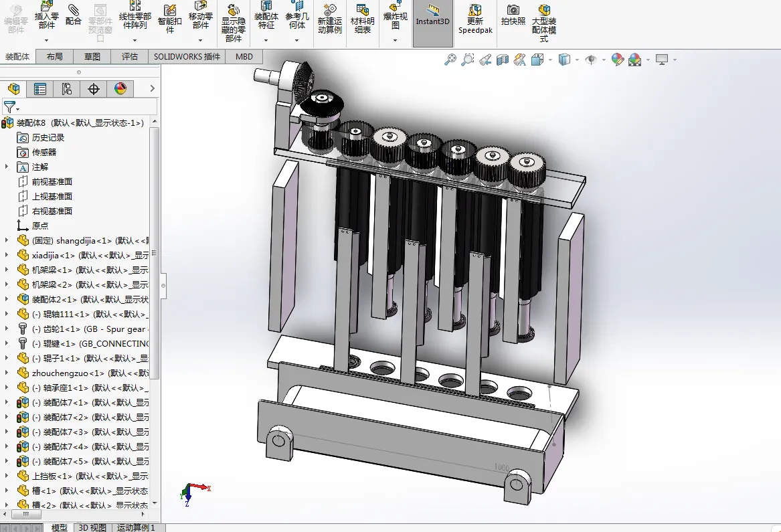Open dropdown arrow under Linear Component Pattern
The image size is (781, 532).
coord(135,40)
